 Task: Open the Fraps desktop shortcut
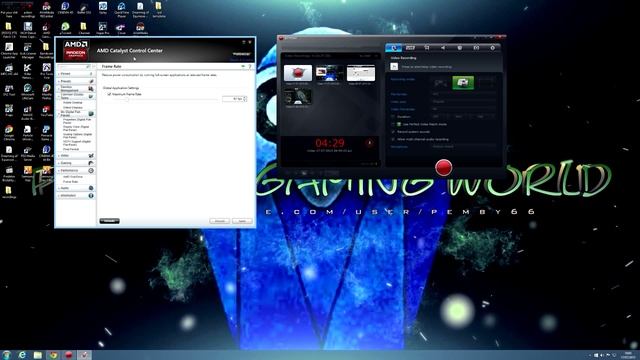point(9,111)
